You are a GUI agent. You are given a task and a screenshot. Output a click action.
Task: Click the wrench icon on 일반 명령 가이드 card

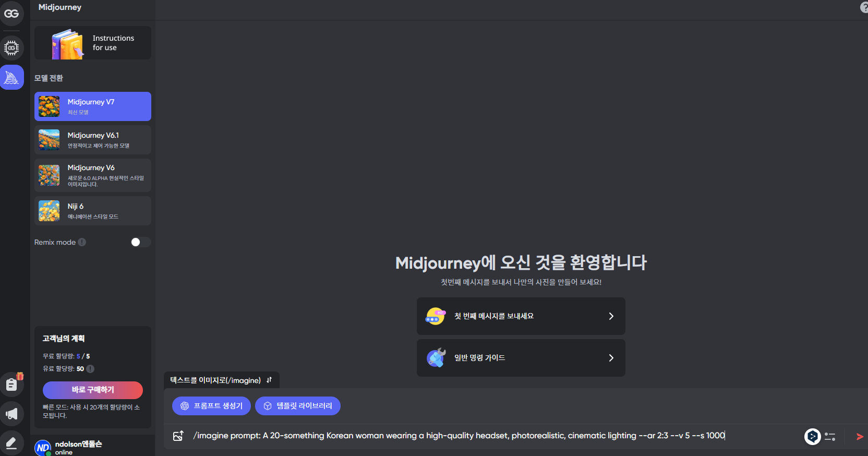(x=436, y=357)
